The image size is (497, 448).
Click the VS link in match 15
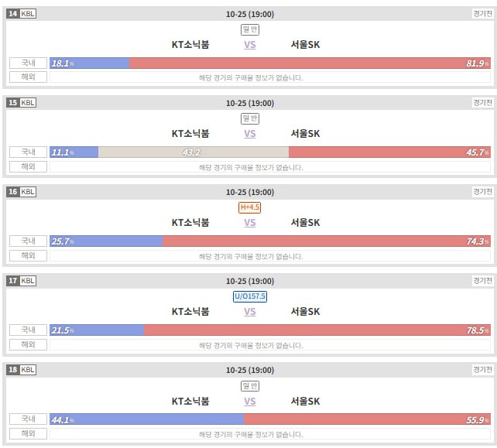tap(250, 134)
